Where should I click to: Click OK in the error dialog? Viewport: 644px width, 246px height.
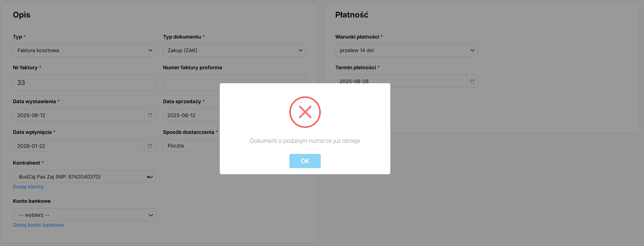pyautogui.click(x=305, y=161)
